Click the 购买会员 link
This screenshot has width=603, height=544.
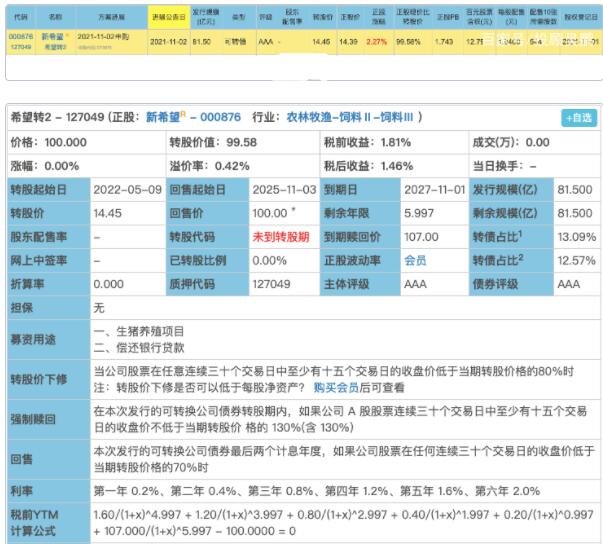click(336, 388)
